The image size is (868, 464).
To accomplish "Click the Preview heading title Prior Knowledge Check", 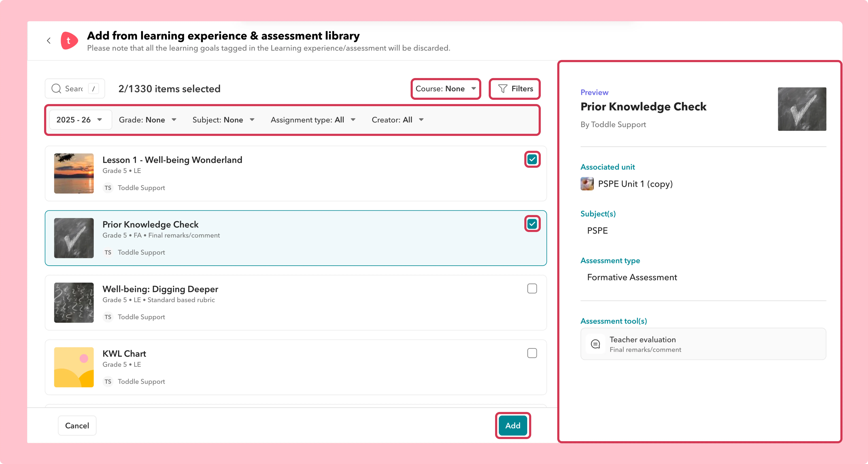I will pyautogui.click(x=643, y=107).
